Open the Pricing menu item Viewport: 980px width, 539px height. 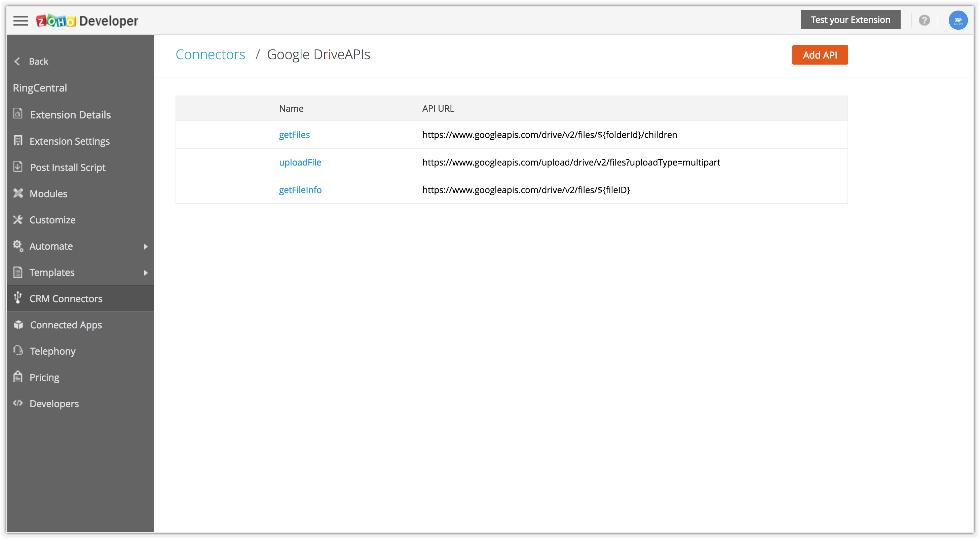[x=44, y=377]
